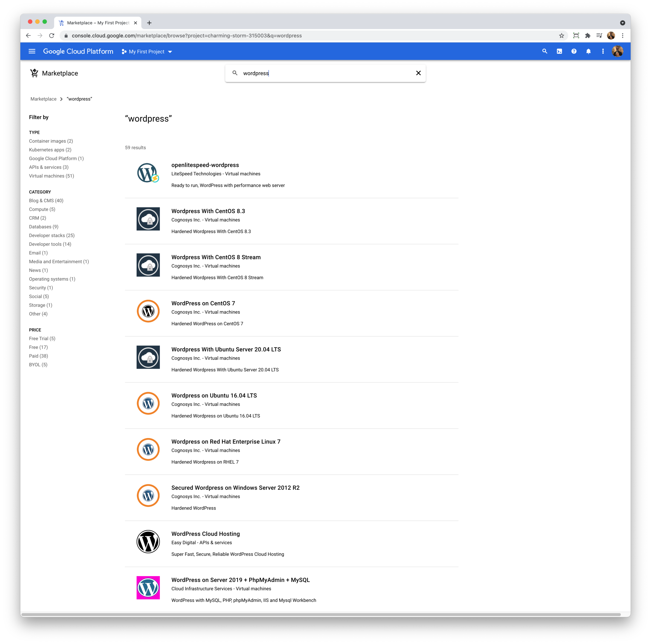Expand the My First Project selector

pos(147,52)
